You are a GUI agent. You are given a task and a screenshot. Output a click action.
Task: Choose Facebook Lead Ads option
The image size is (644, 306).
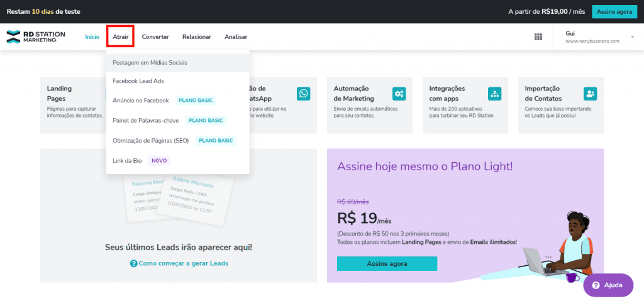click(138, 81)
